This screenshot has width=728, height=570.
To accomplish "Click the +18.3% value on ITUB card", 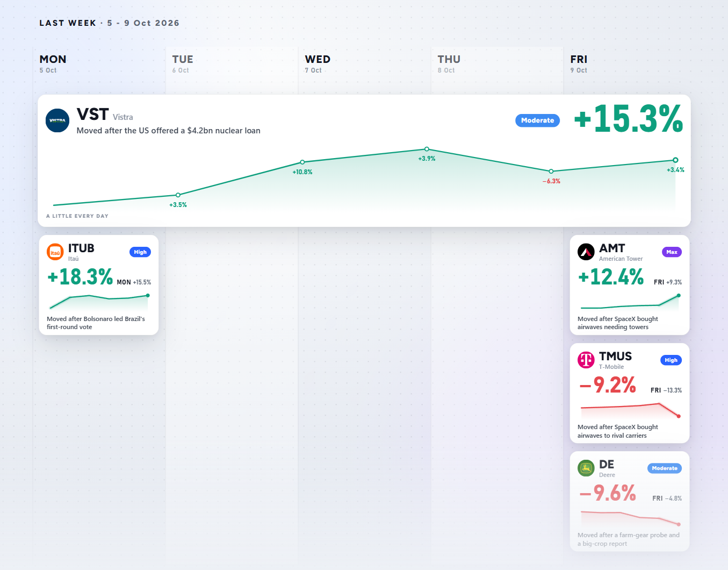I will click(81, 277).
